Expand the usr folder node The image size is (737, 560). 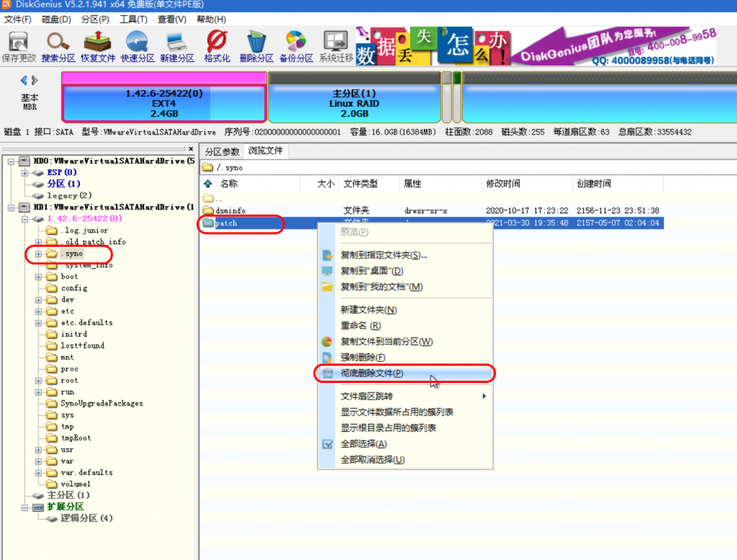tap(38, 450)
